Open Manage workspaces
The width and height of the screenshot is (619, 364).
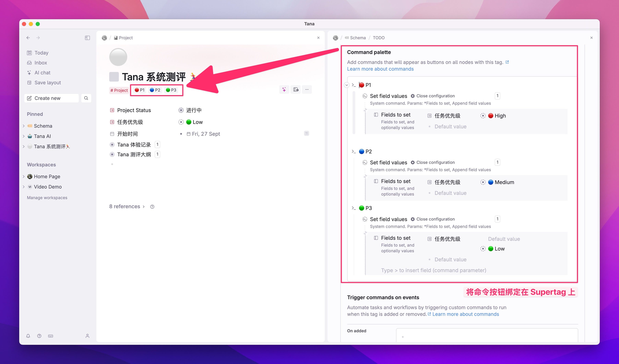point(47,198)
